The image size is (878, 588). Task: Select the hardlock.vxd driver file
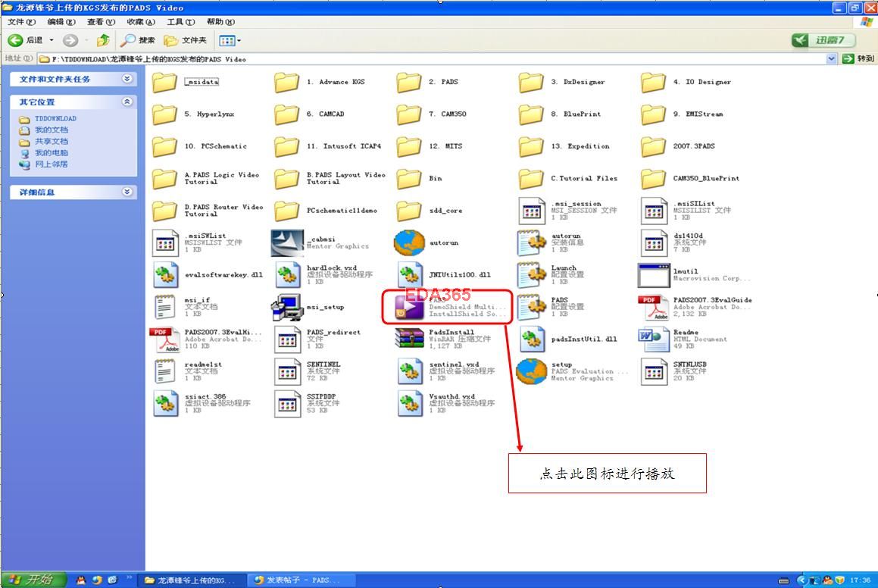tap(323, 275)
